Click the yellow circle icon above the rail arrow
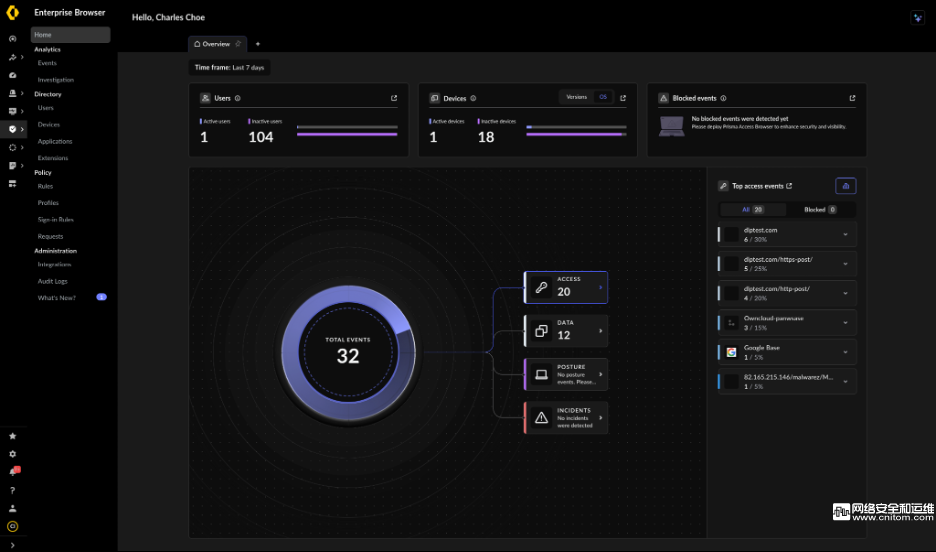Viewport: 936px width, 552px height. 13,526
